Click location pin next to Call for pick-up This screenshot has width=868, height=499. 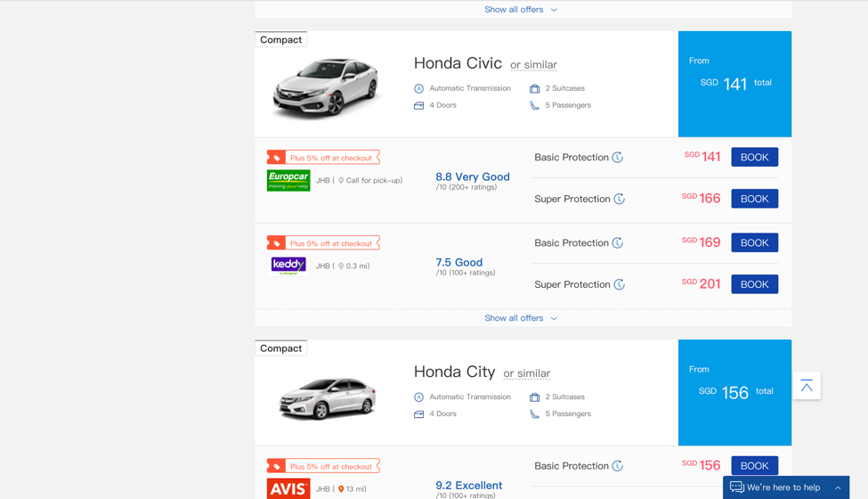tap(341, 181)
